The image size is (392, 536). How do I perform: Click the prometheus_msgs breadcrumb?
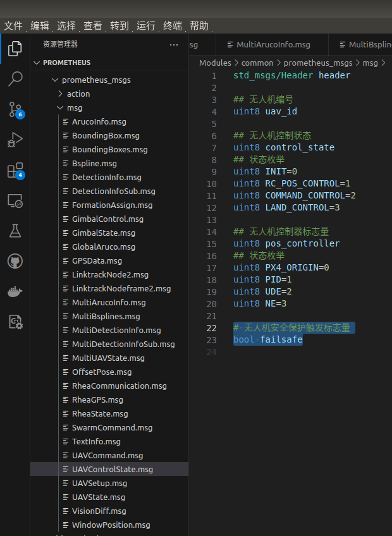[x=318, y=63]
